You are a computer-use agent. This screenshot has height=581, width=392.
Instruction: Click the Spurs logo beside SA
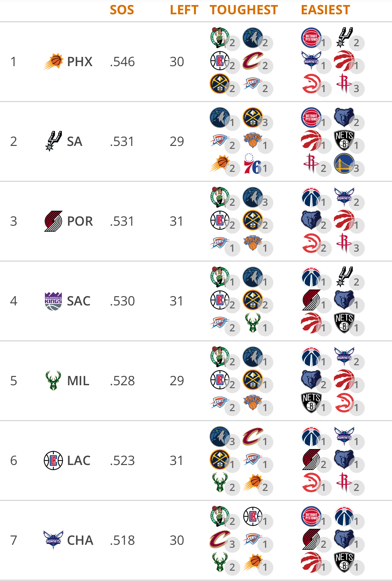point(53,141)
